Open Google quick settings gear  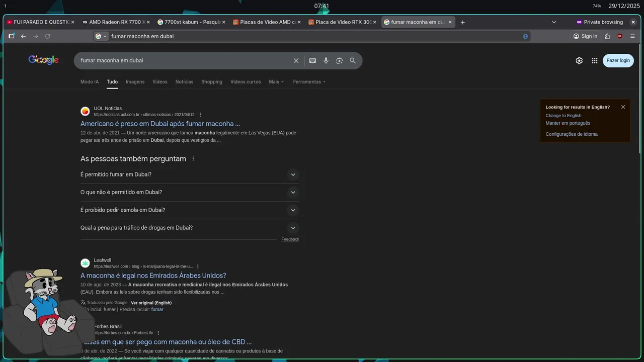coord(579,60)
